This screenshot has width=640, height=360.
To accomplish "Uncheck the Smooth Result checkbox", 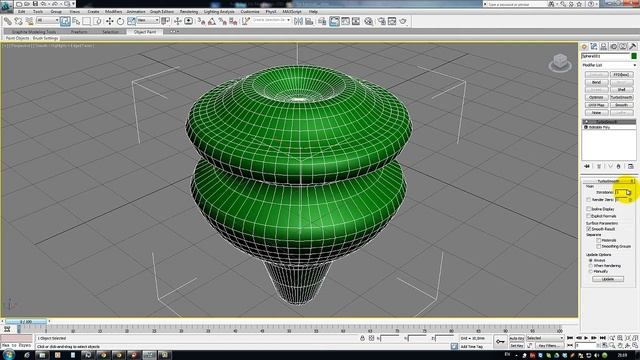I will point(589,229).
